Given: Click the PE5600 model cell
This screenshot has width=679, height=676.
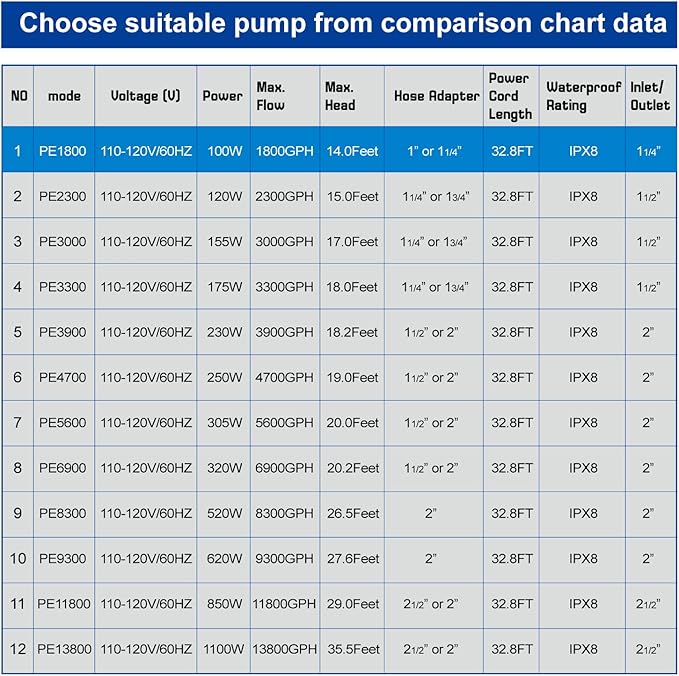Looking at the screenshot, I should (x=63, y=422).
